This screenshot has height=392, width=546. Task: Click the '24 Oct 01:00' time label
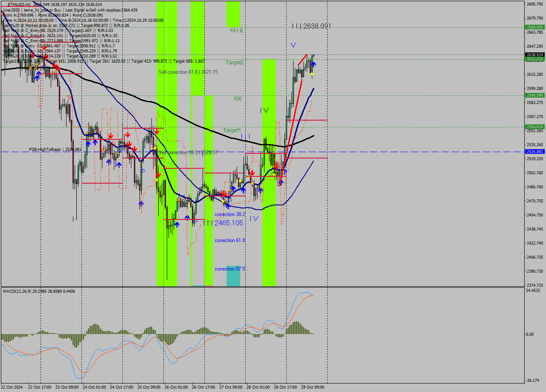point(94,387)
